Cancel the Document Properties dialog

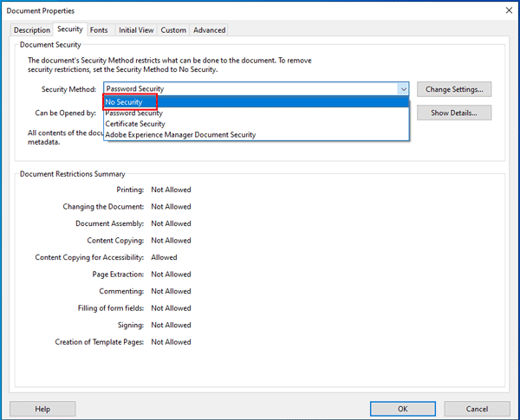click(x=477, y=409)
